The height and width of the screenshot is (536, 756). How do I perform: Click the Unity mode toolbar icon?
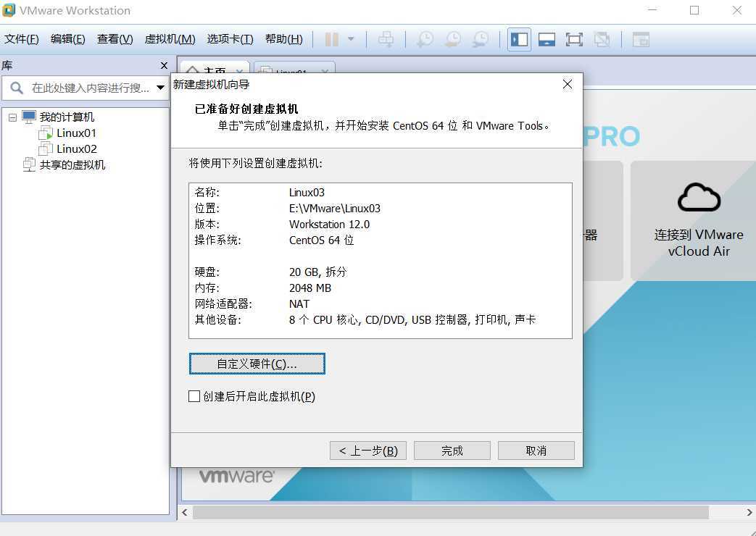[602, 40]
